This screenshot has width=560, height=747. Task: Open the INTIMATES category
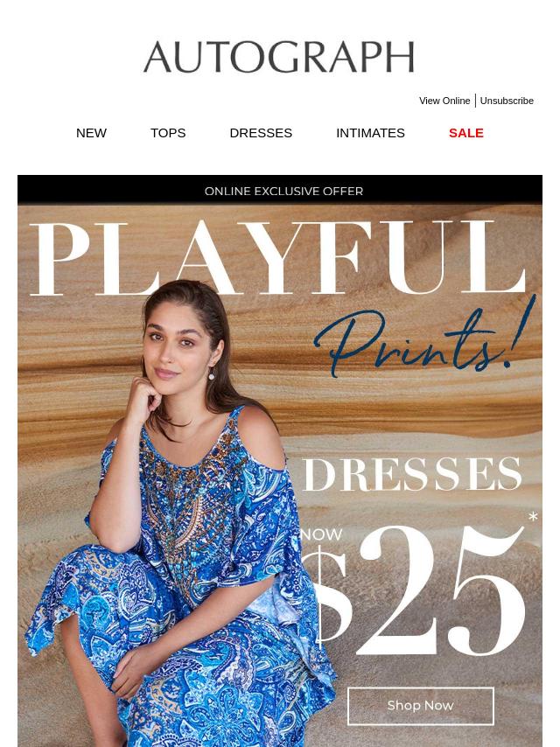click(x=370, y=133)
